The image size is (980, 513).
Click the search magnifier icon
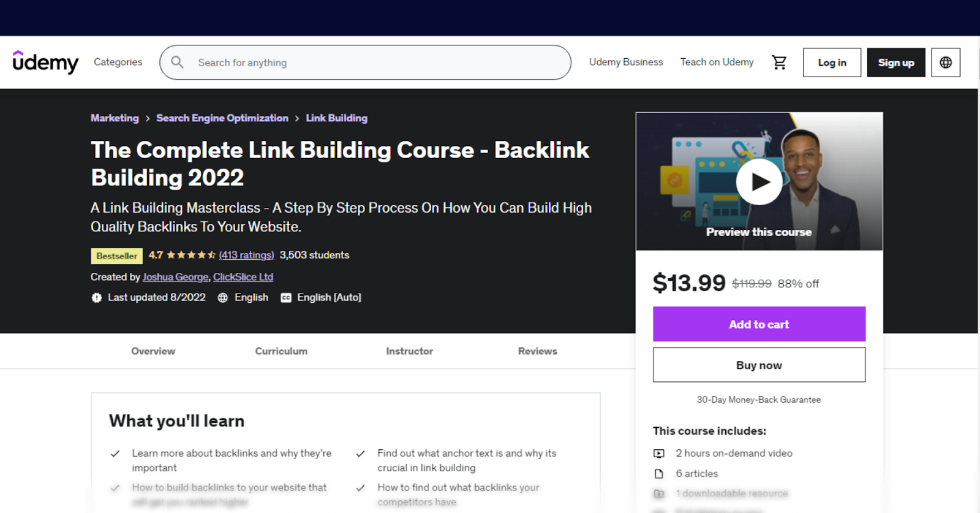pos(178,62)
